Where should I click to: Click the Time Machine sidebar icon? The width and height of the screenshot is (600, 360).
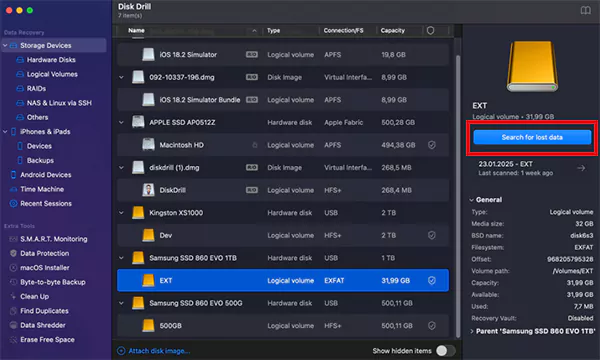click(x=13, y=189)
